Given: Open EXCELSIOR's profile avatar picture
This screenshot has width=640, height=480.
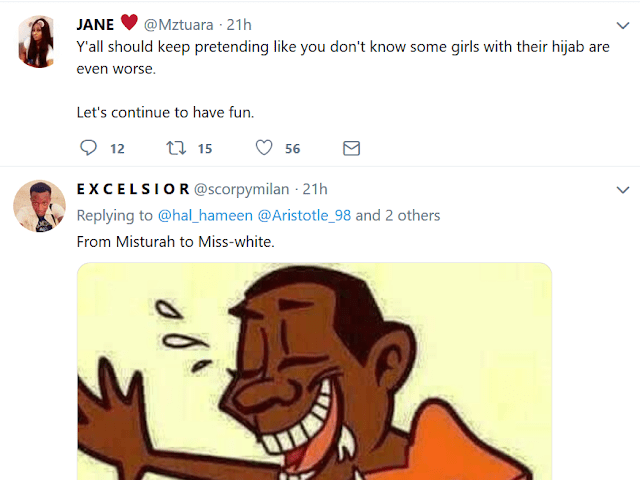Looking at the screenshot, I should 39,208.
